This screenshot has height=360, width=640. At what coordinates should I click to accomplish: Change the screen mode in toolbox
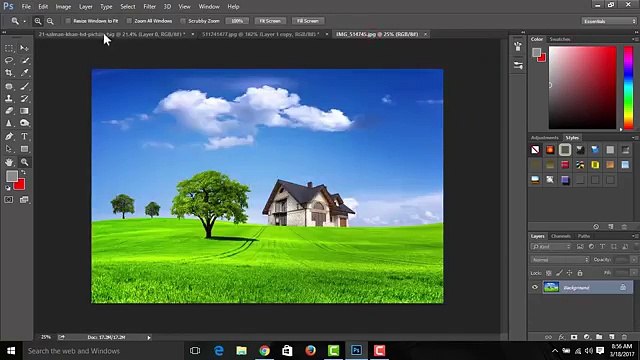[24, 200]
